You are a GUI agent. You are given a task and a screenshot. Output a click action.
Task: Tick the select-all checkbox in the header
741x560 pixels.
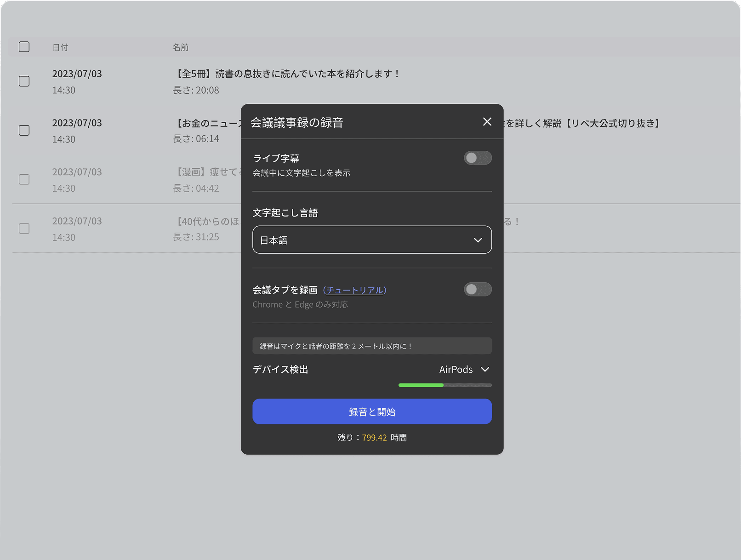click(24, 47)
